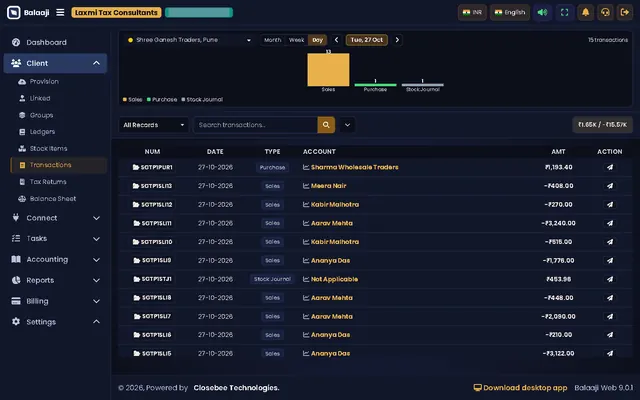Go to next day arrow
The width and height of the screenshot is (640, 400).
click(397, 40)
